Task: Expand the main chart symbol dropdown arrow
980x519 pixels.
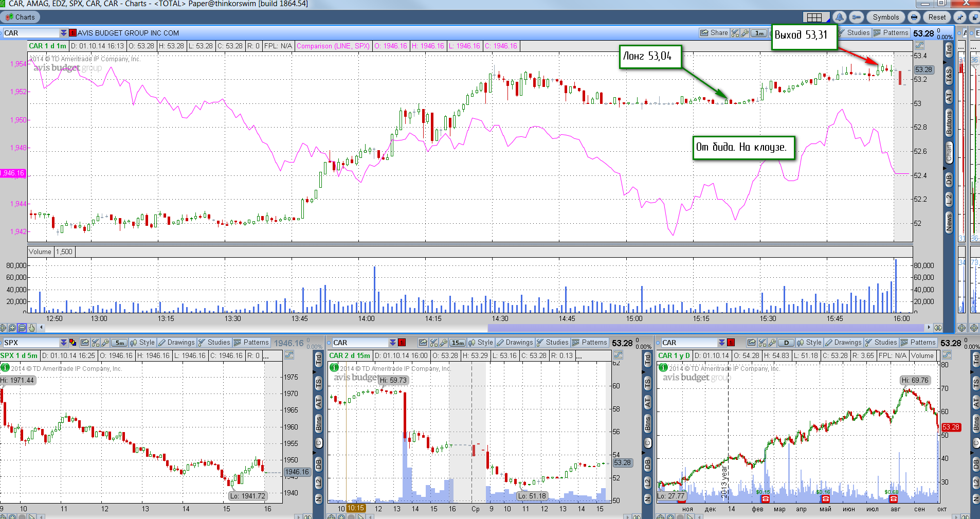Action: click(64, 33)
